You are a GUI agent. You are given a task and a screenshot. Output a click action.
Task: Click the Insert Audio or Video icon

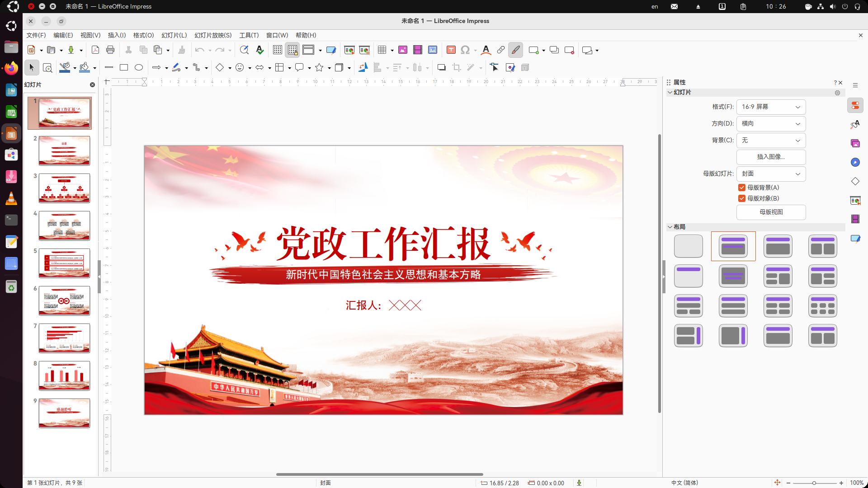point(418,50)
